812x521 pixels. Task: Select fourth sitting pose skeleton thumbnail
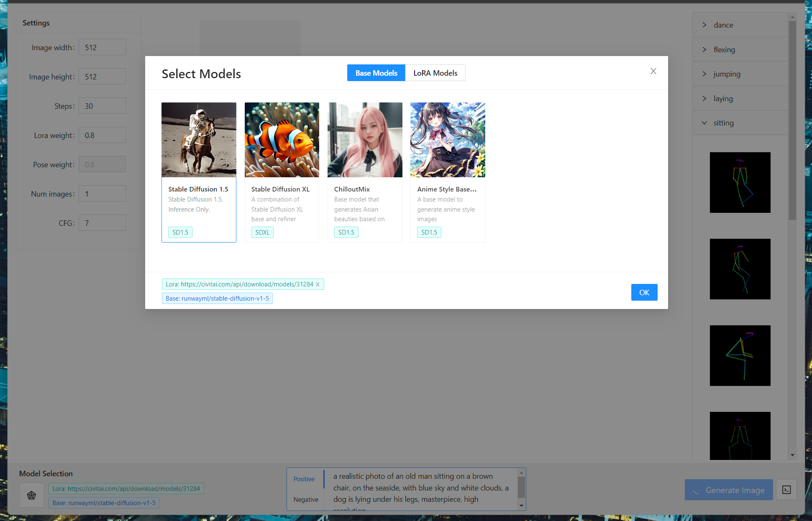tap(740, 436)
